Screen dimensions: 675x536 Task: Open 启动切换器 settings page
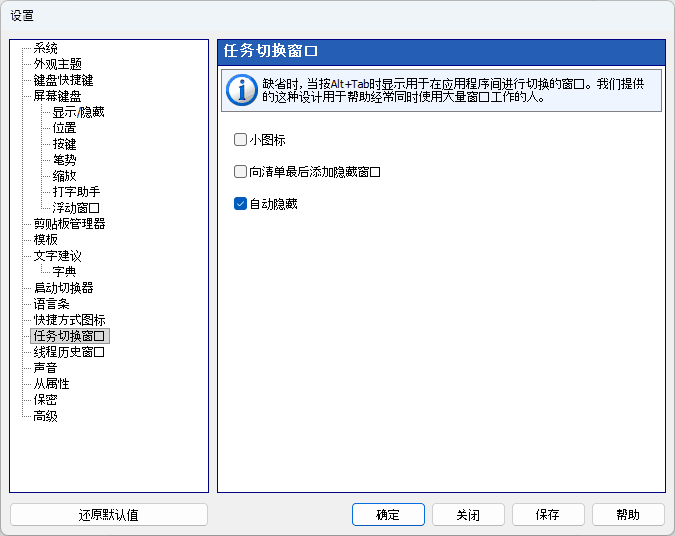63,288
